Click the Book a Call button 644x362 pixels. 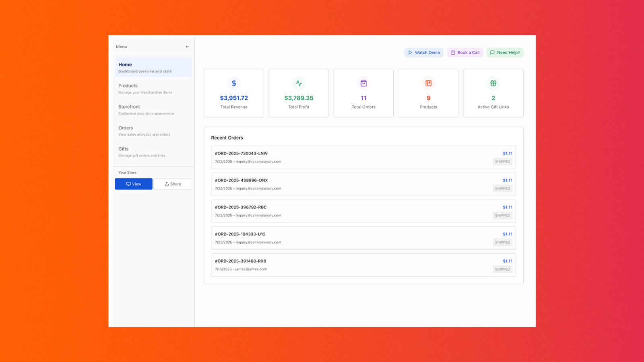465,52
